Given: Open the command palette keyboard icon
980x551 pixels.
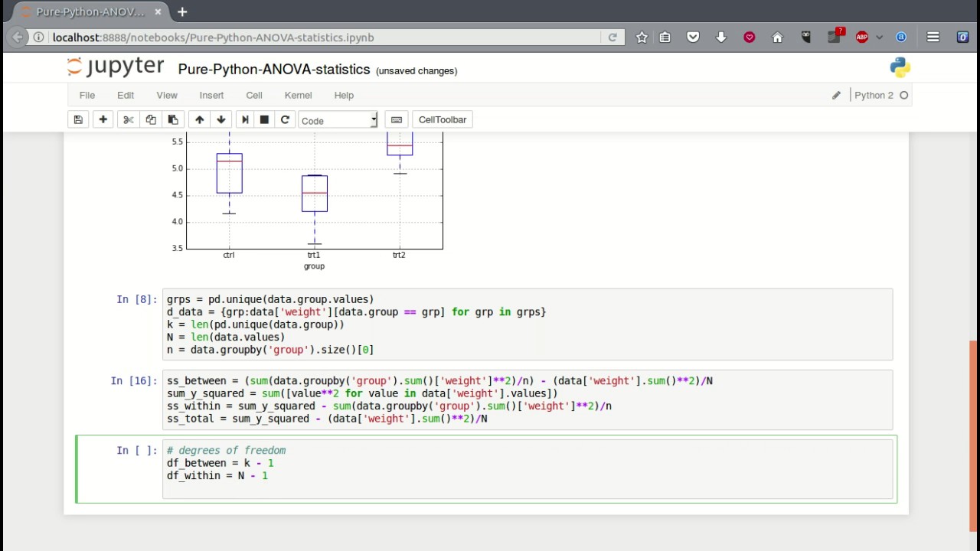Looking at the screenshot, I should point(397,119).
